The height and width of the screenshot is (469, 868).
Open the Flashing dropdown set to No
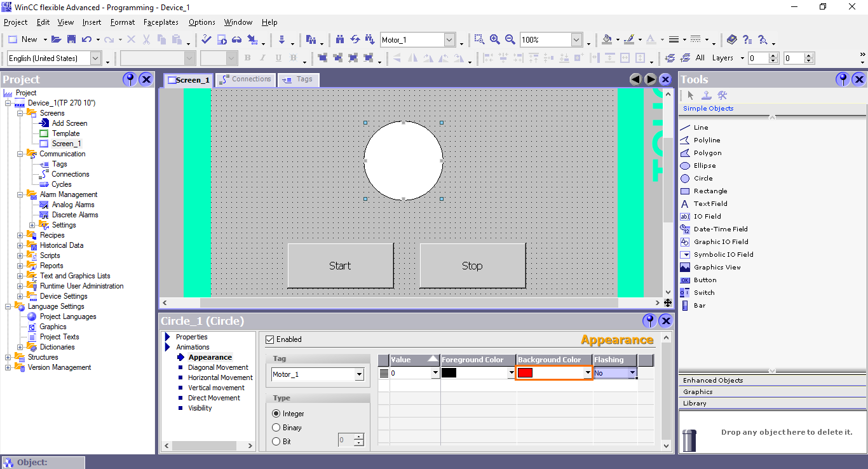coord(632,373)
